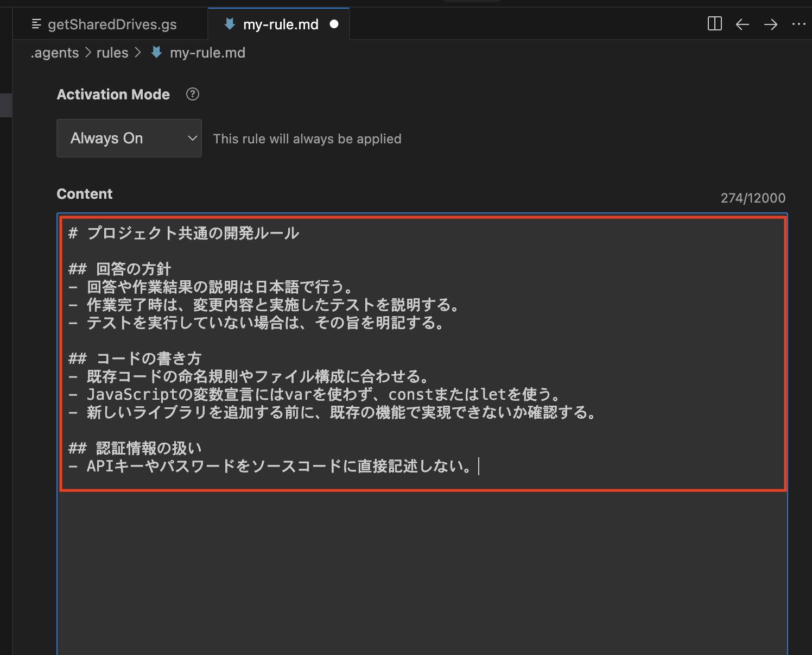The image size is (812, 655).
Task: Click the my-rule.md tab file icon
Action: point(230,24)
